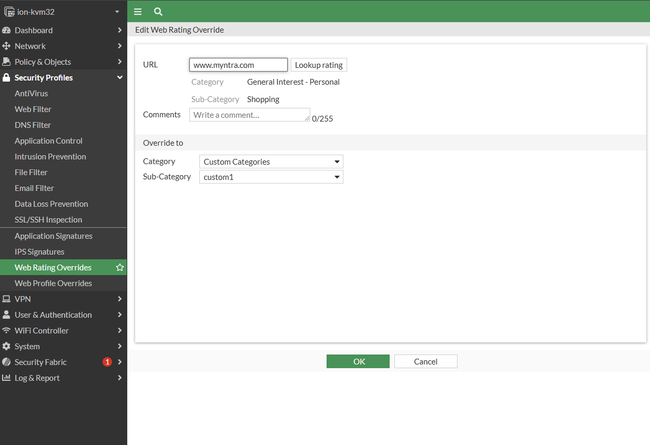650x445 pixels.
Task: Collapse the Security Profiles section chevron
Action: click(x=119, y=78)
